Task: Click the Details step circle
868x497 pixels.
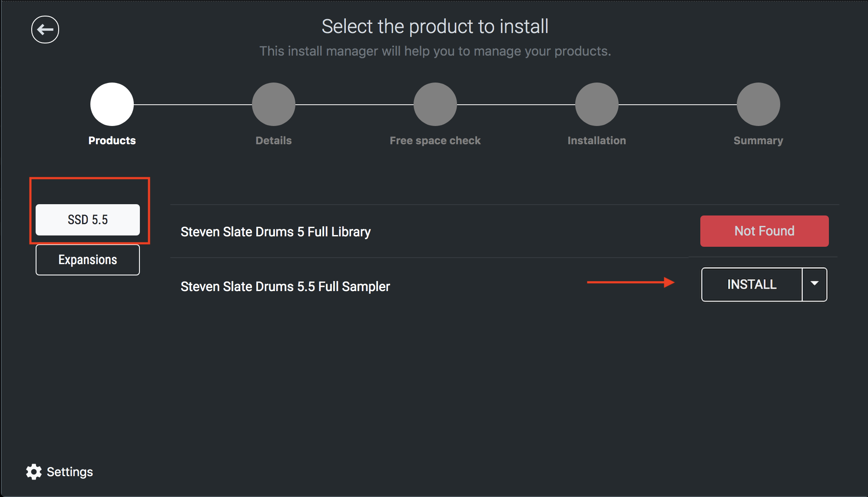Action: coord(274,104)
